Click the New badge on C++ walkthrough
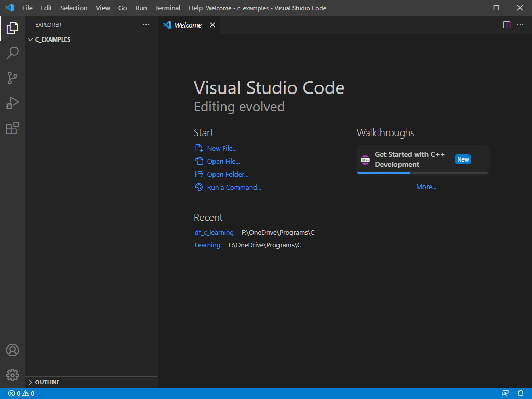 [463, 159]
